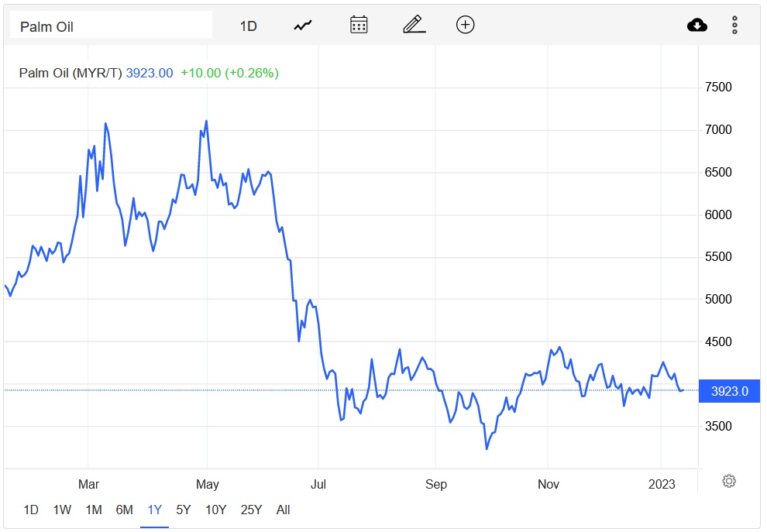Image resolution: width=767 pixels, height=532 pixels.
Task: Select the 6M time range
Action: point(124,510)
